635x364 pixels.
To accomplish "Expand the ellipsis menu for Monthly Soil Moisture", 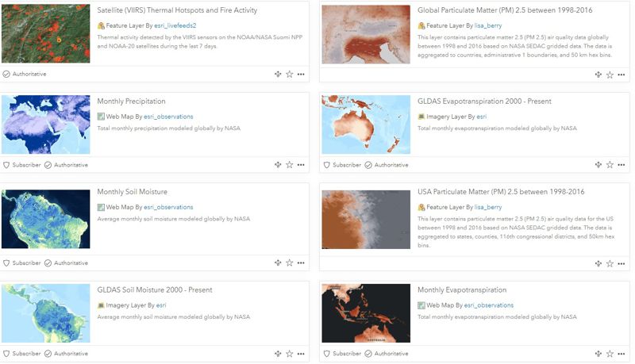I will [301, 263].
